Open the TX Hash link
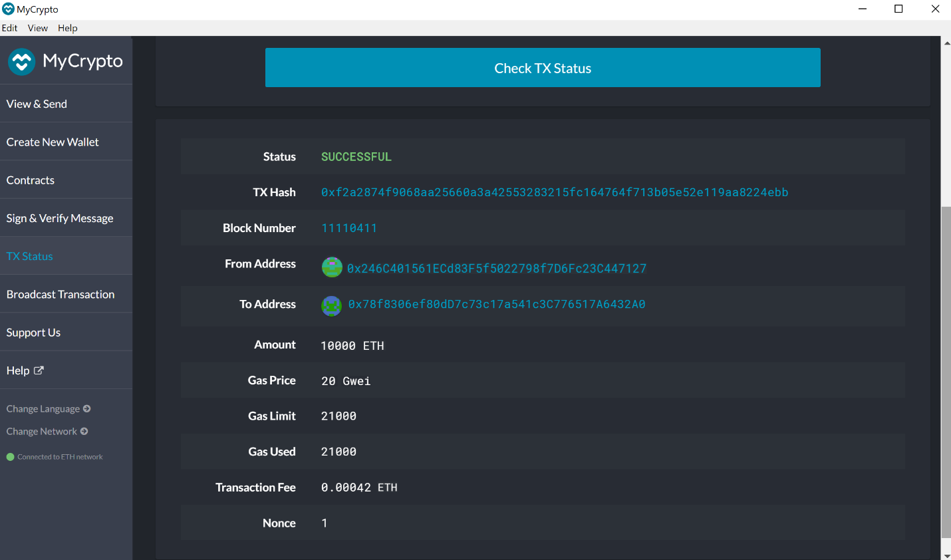The width and height of the screenshot is (951, 560). tap(555, 192)
